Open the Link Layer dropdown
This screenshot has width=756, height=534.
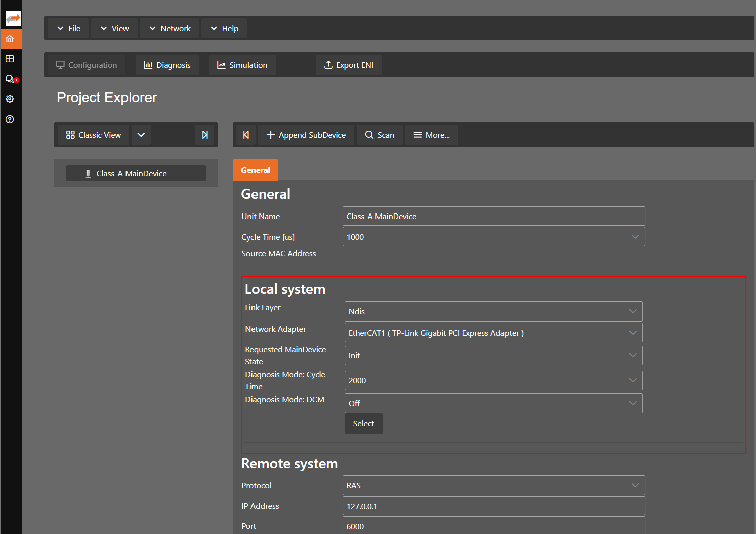click(x=493, y=311)
